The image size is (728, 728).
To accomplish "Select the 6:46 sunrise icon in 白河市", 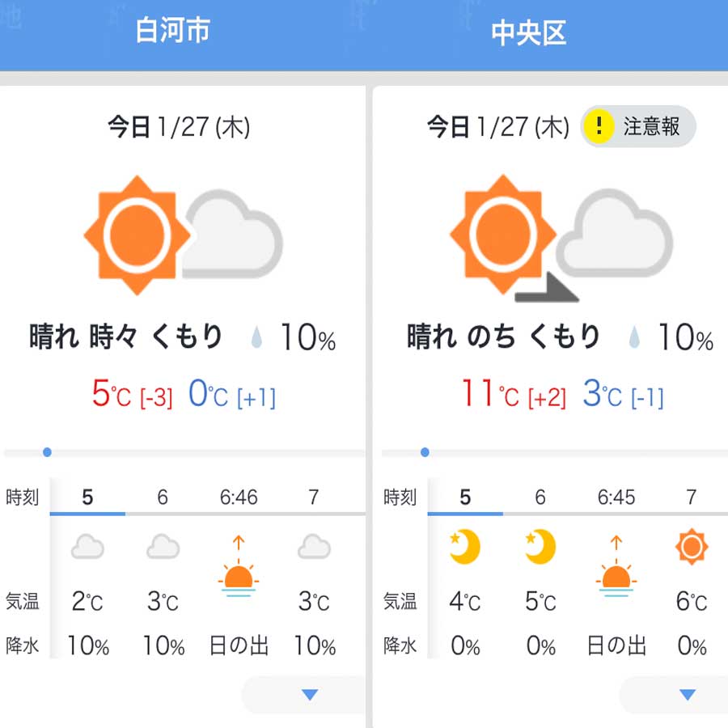I will (x=238, y=566).
